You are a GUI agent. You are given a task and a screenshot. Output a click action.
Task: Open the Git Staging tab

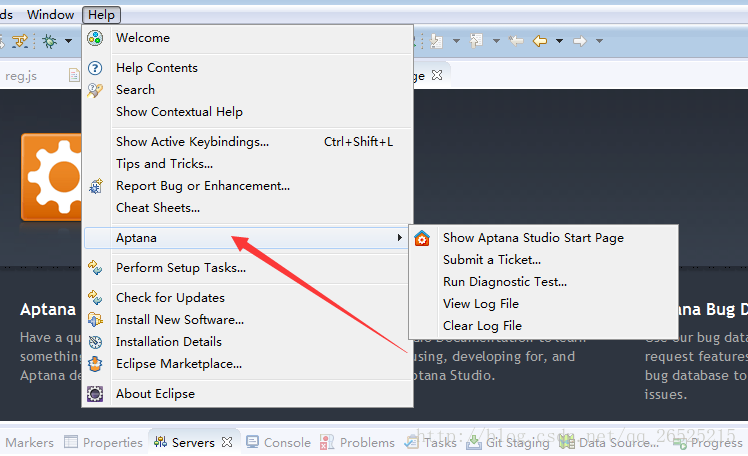coord(508,443)
